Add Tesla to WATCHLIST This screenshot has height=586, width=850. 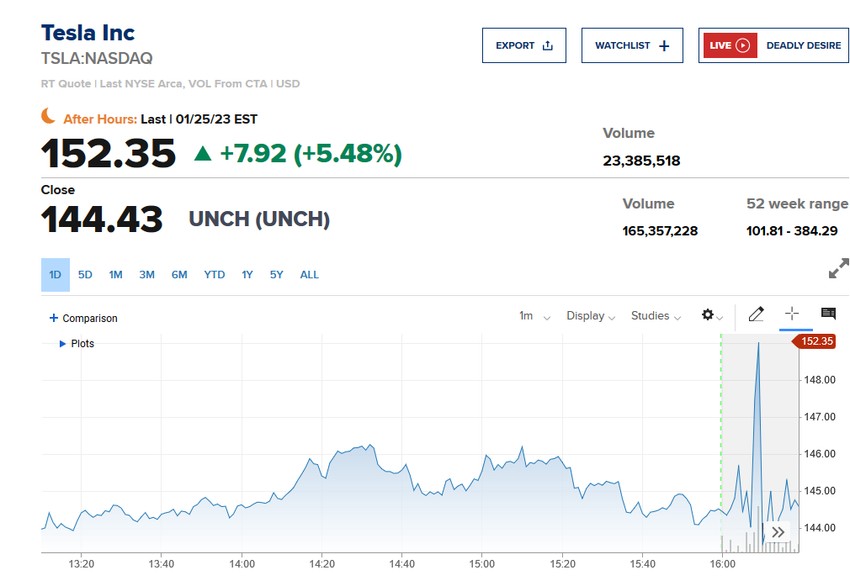[632, 45]
